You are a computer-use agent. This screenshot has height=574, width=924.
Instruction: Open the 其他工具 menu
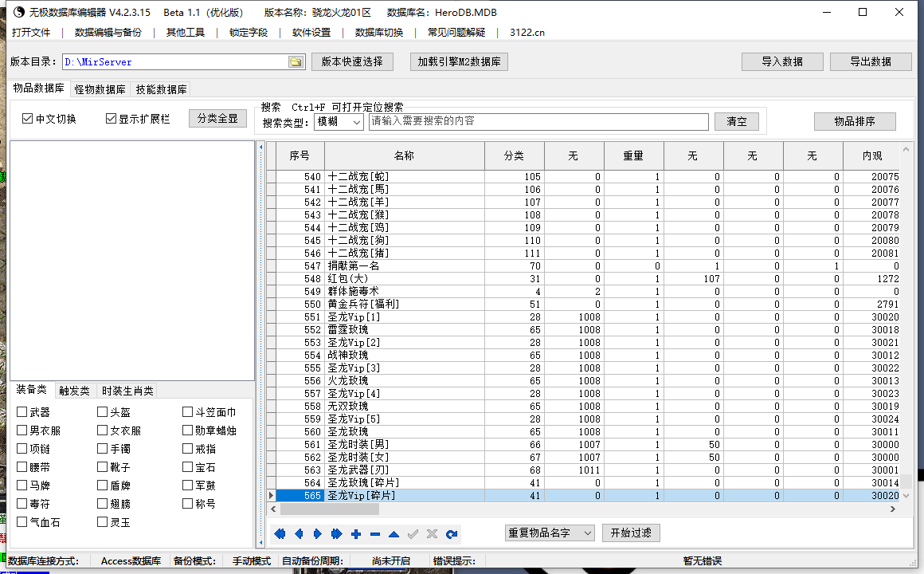click(x=185, y=33)
